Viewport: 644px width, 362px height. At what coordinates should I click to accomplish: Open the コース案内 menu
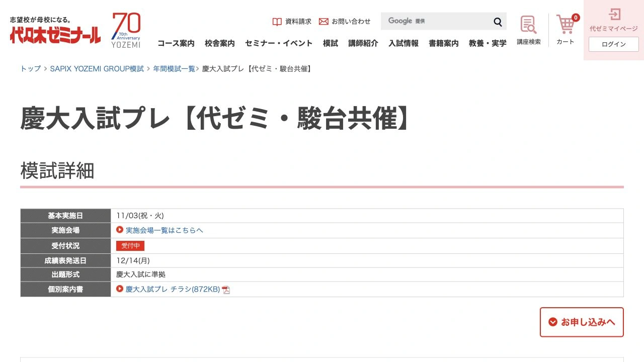tap(176, 43)
